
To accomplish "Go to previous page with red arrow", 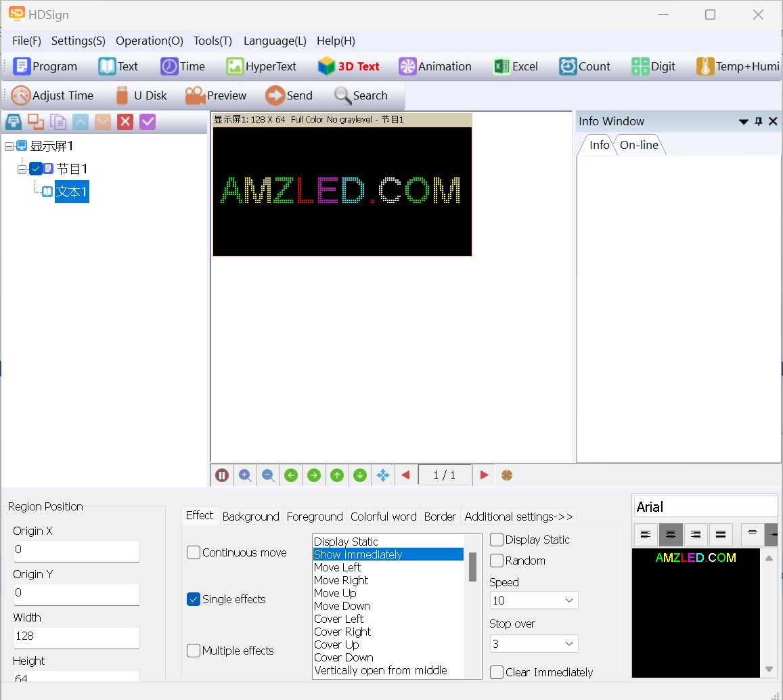I will (405, 475).
